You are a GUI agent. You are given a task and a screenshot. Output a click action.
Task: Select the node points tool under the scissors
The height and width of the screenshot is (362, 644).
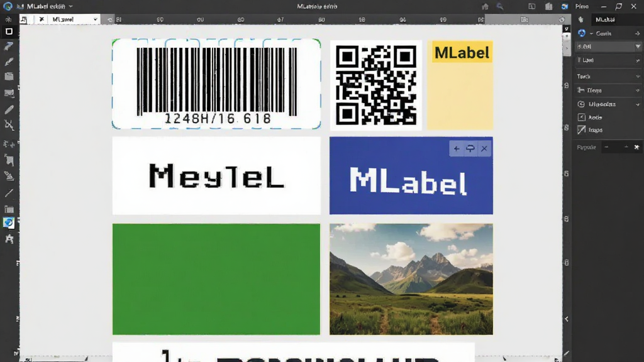point(9,144)
